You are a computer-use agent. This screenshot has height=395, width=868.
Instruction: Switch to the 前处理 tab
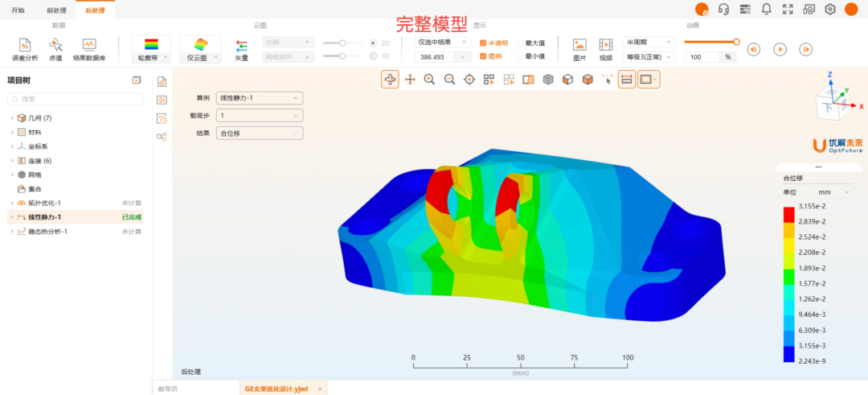56,10
